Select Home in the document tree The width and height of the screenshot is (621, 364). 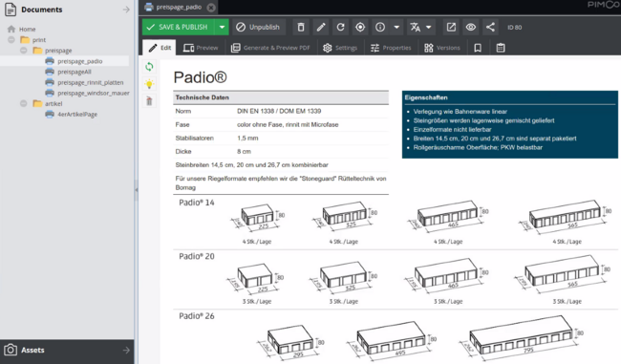point(28,30)
